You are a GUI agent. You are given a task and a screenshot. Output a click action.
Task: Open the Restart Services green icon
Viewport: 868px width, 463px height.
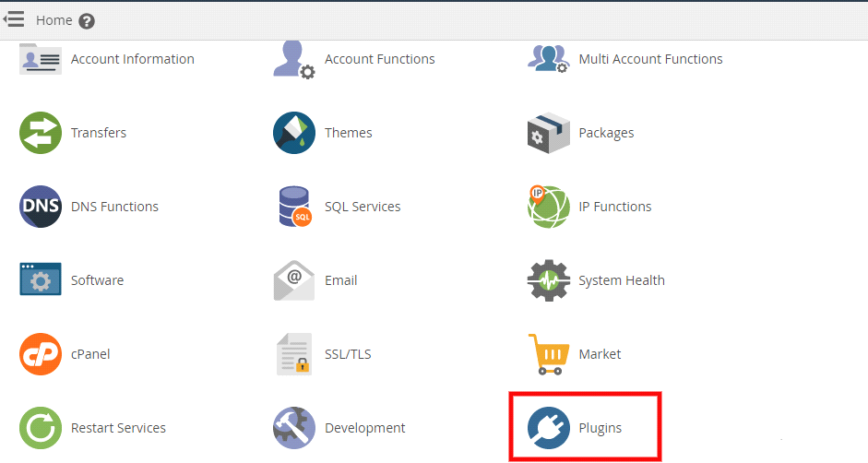click(x=41, y=428)
